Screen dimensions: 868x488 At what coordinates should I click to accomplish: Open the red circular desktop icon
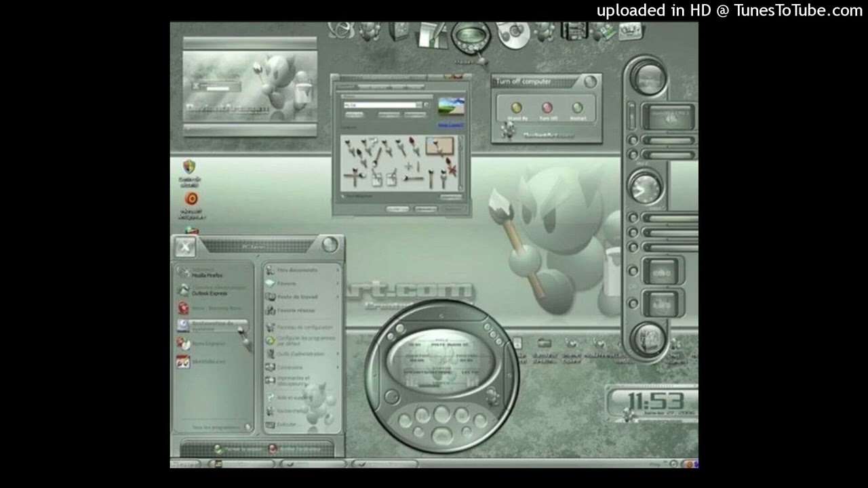191,199
